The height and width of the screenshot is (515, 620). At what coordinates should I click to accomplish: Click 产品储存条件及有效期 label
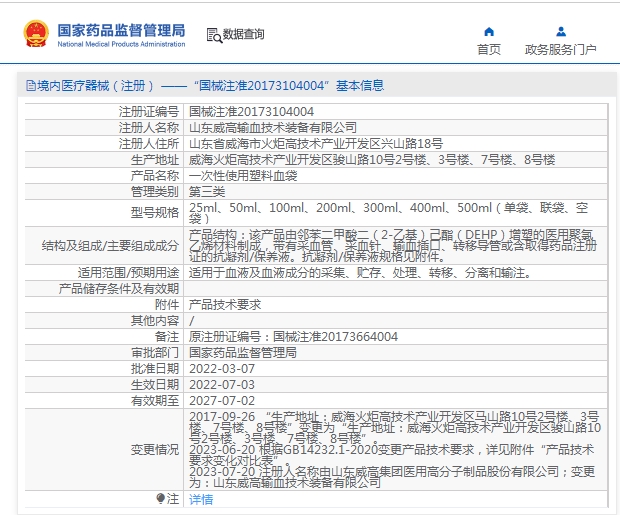coord(119,288)
